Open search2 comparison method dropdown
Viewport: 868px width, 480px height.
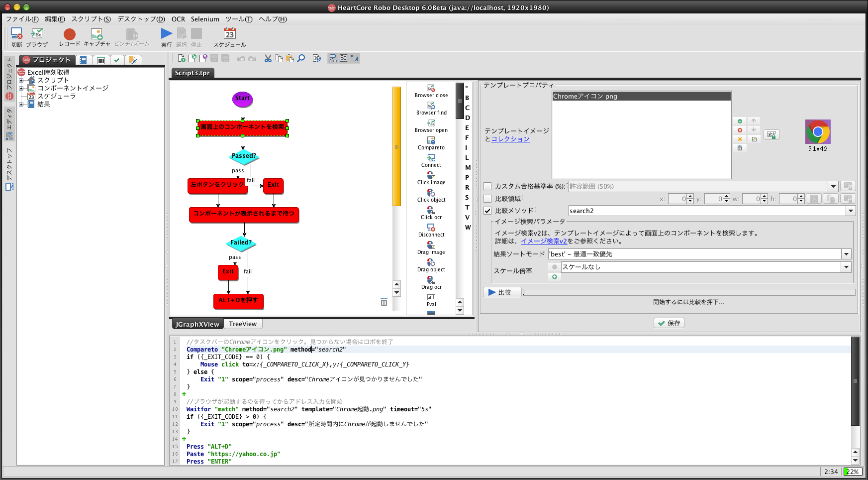851,211
